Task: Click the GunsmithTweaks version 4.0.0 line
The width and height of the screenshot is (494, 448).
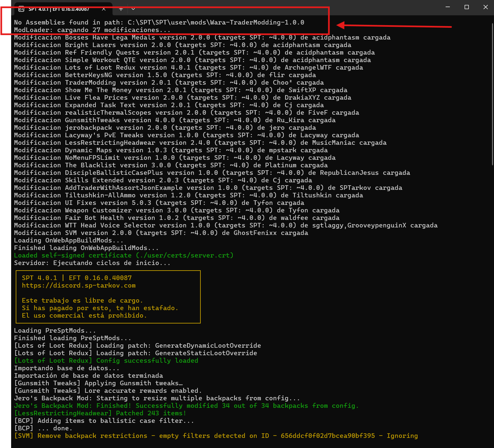Action: (x=175, y=120)
